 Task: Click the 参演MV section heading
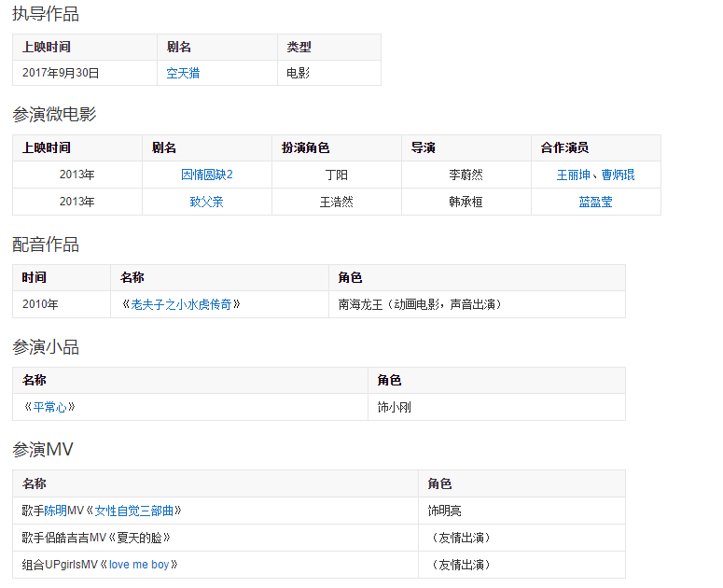(43, 450)
